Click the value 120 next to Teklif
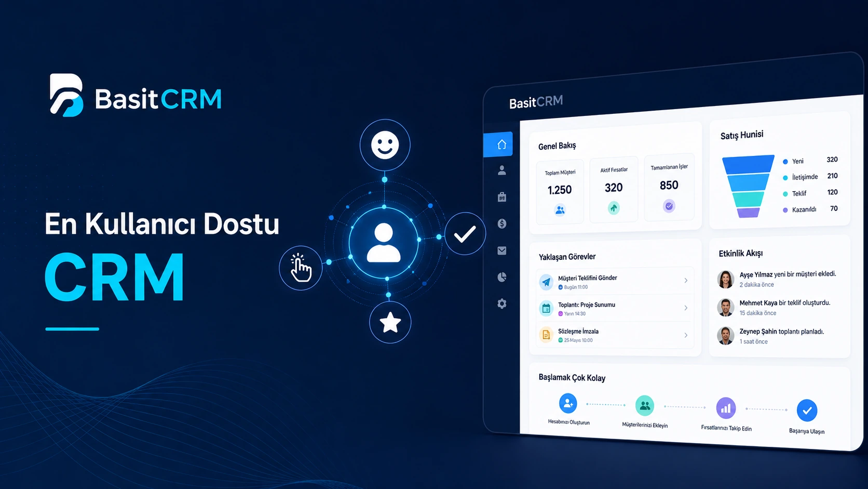This screenshot has height=489, width=868. click(x=832, y=192)
